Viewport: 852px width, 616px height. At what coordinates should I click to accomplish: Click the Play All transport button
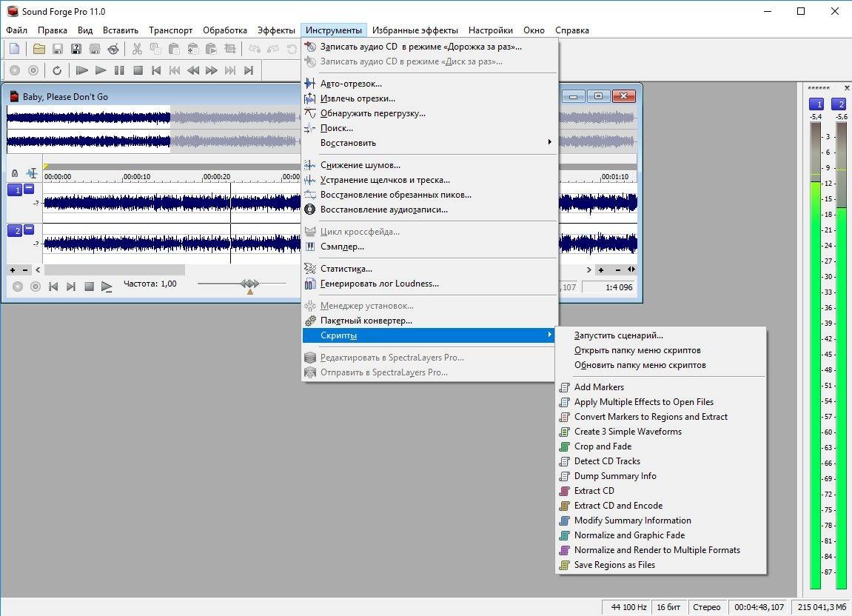82,70
